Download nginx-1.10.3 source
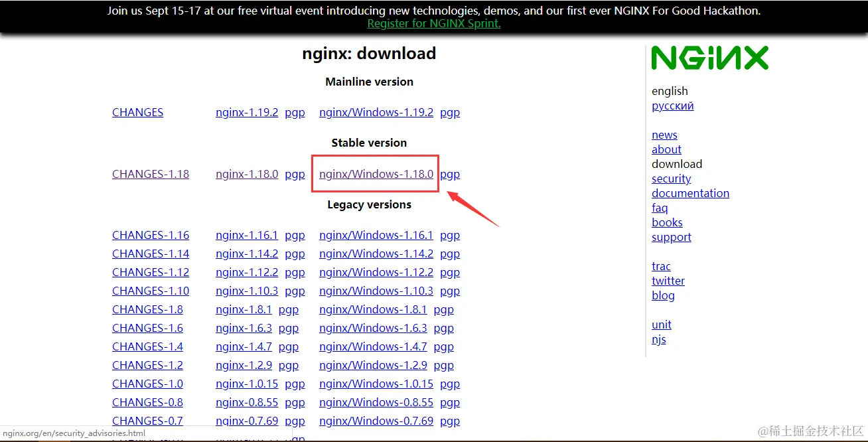Image resolution: width=868 pixels, height=442 pixels. coord(247,291)
